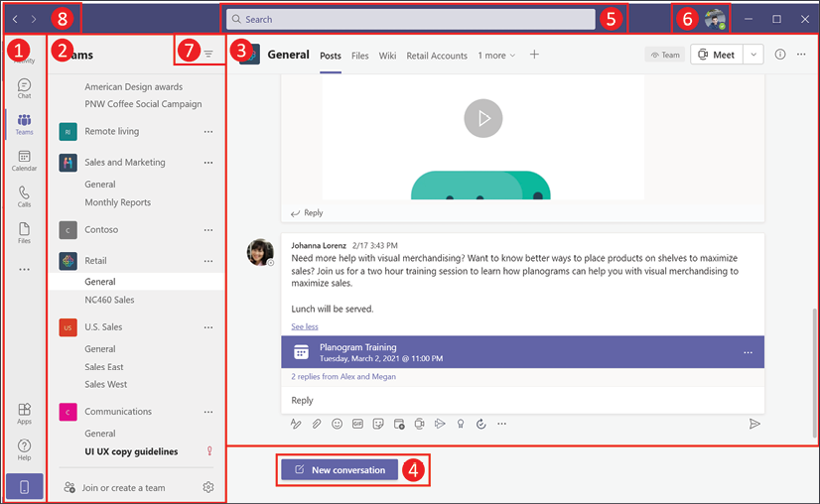The height and width of the screenshot is (504, 820).
Task: Open the Sticker picker
Action: (x=378, y=424)
